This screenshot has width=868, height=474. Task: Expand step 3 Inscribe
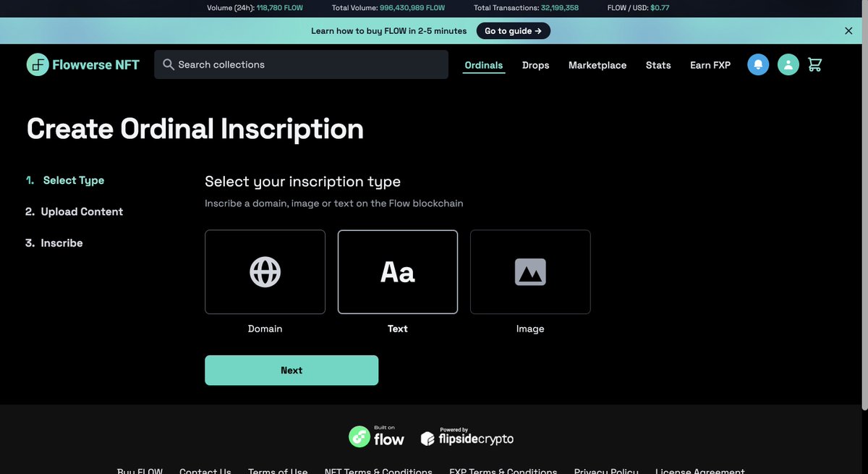coord(62,242)
